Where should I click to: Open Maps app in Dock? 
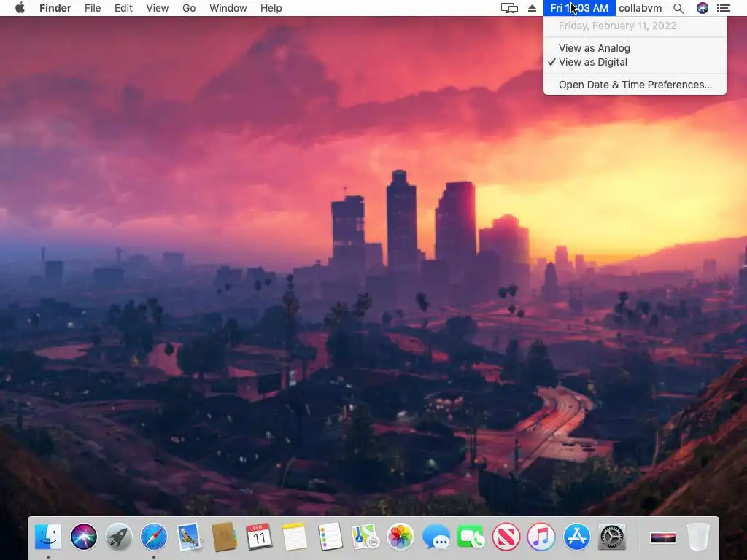365,537
